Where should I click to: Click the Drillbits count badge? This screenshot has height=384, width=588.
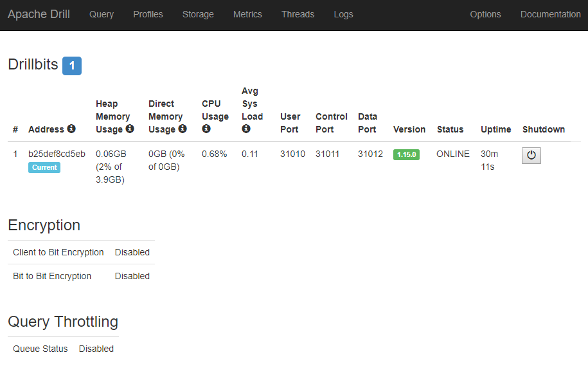(x=72, y=66)
